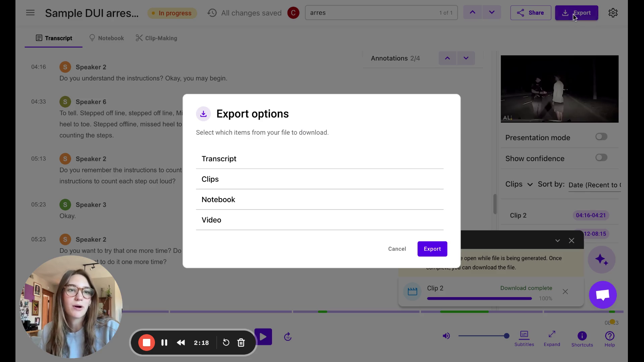Image resolution: width=644 pixels, height=362 pixels.
Task: Open the chat support bubble
Action: 602,295
